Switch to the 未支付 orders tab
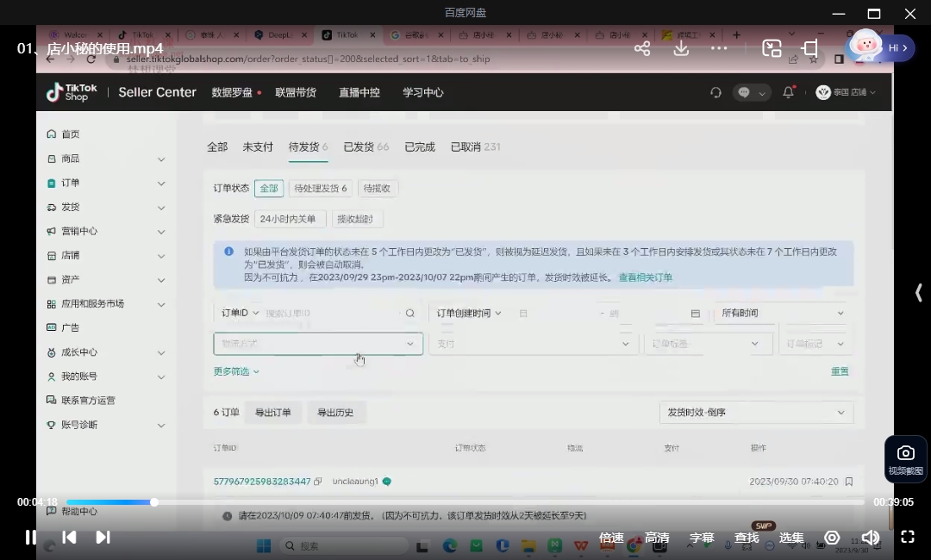This screenshot has width=931, height=560. [x=258, y=147]
